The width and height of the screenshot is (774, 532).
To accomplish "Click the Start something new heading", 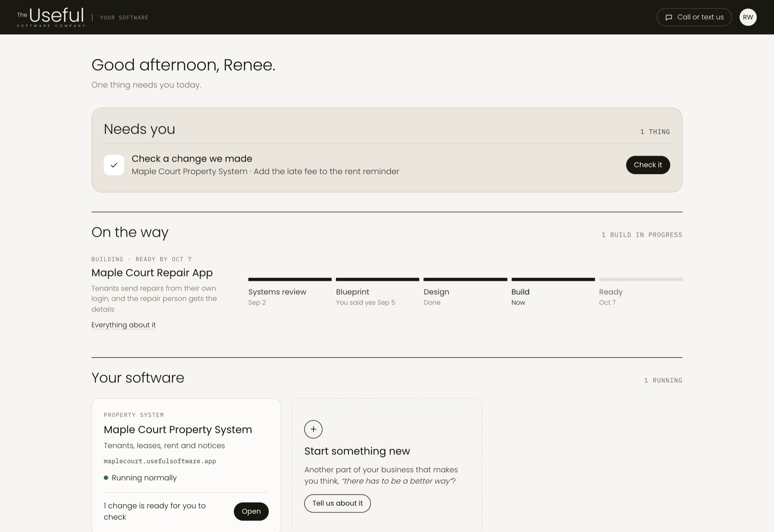I will (357, 451).
